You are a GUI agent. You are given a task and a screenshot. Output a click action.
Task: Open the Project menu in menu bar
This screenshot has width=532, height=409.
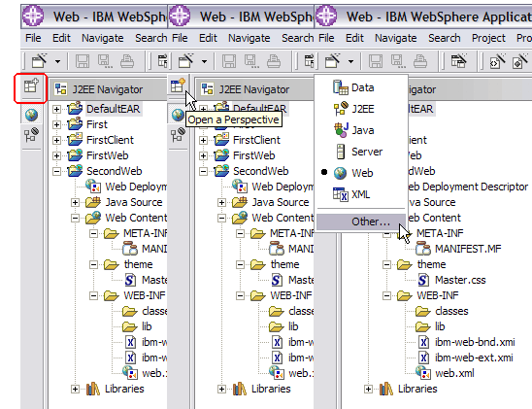488,38
